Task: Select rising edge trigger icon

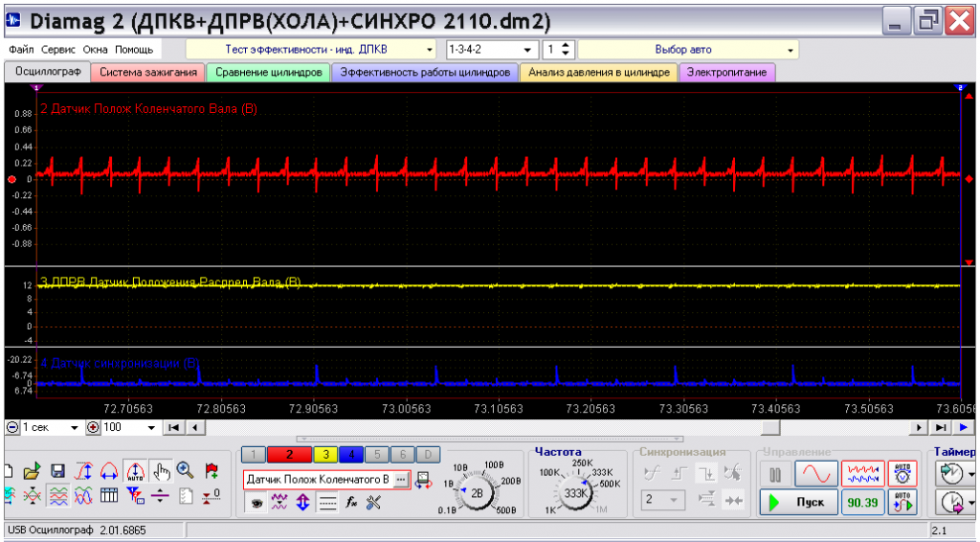Action: (x=679, y=474)
